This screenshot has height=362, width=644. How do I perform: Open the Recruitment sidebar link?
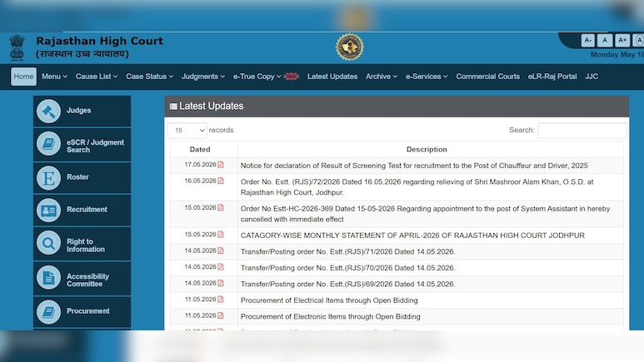[x=82, y=211]
